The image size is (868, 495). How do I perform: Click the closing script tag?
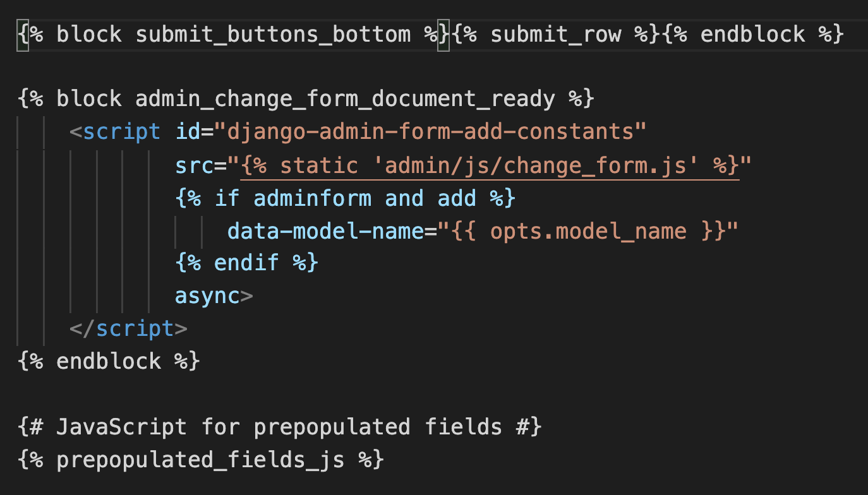[128, 328]
